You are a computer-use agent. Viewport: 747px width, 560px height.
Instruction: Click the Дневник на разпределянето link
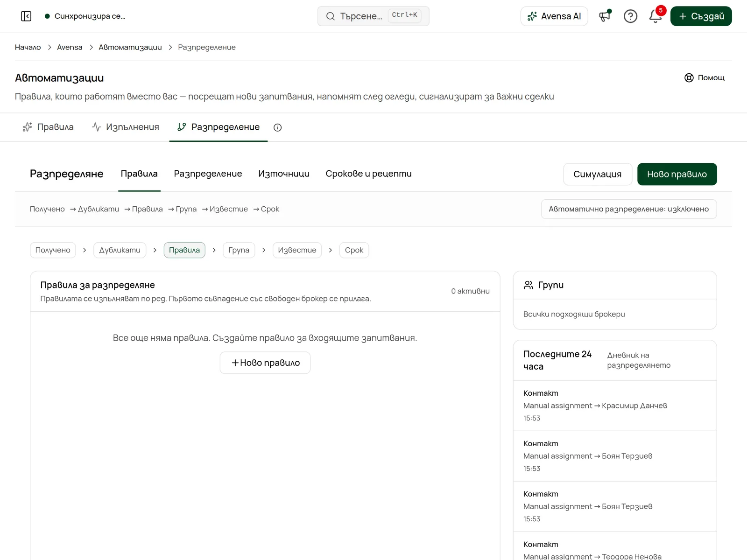point(639,360)
